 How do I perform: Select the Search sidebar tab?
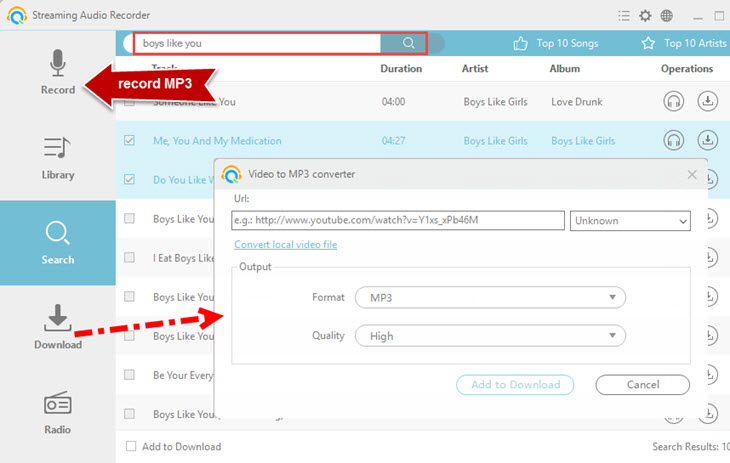click(58, 243)
